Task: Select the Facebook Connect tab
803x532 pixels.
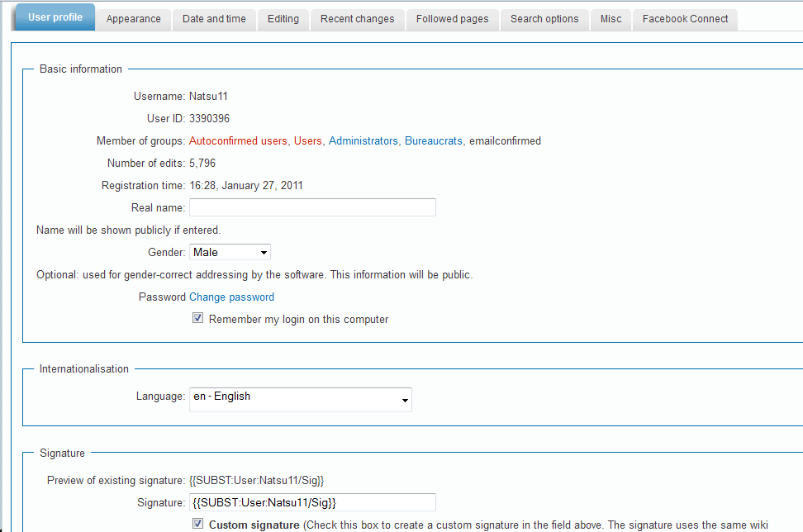Action: tap(685, 19)
